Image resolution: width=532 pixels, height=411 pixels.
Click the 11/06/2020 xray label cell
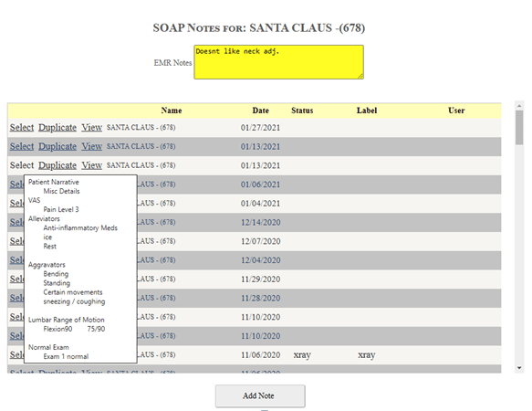[x=367, y=355]
